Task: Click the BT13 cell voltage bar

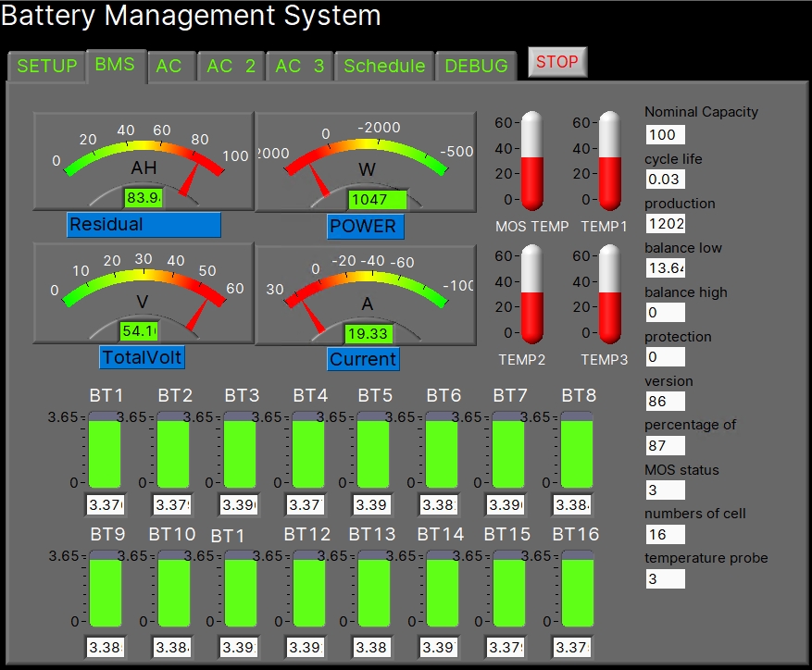Action: [x=374, y=589]
